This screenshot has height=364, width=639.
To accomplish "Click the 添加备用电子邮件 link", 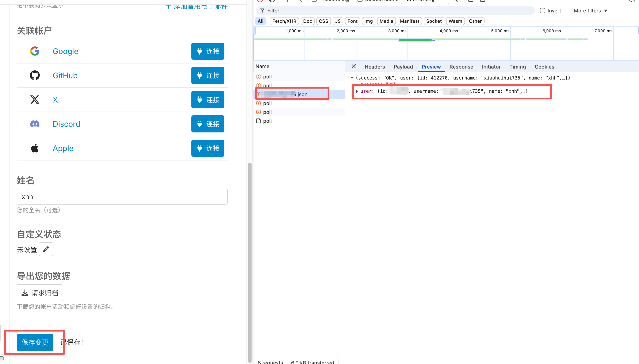I will coord(197,6).
